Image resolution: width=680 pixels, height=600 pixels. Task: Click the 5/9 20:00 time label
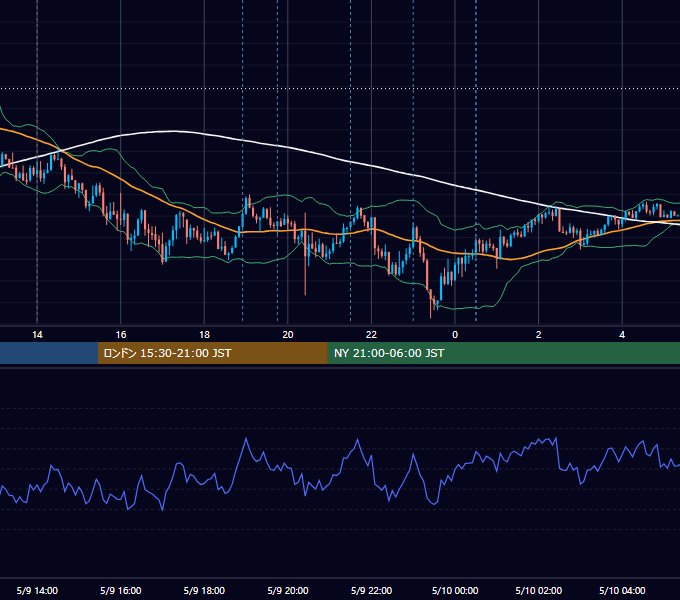click(288, 590)
